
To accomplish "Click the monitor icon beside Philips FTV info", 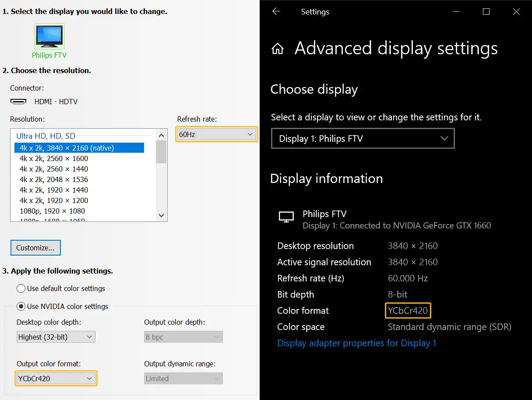I will pyautogui.click(x=286, y=217).
